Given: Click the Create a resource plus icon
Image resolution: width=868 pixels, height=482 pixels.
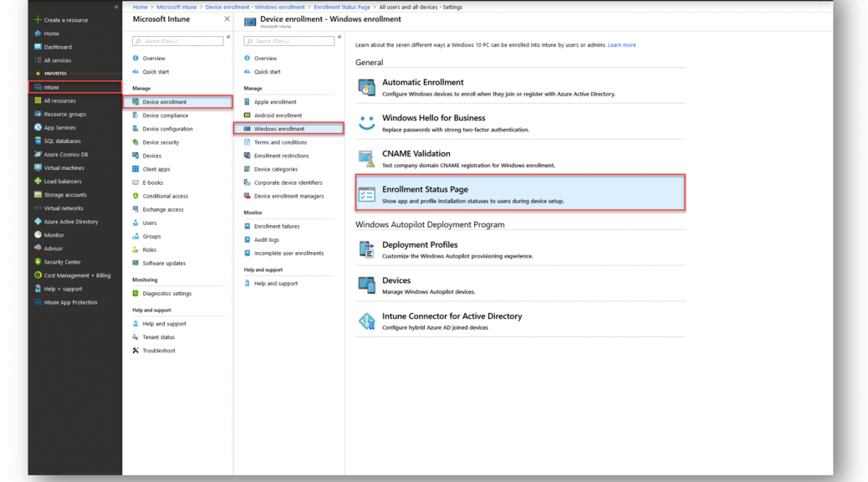Looking at the screenshot, I should point(38,20).
